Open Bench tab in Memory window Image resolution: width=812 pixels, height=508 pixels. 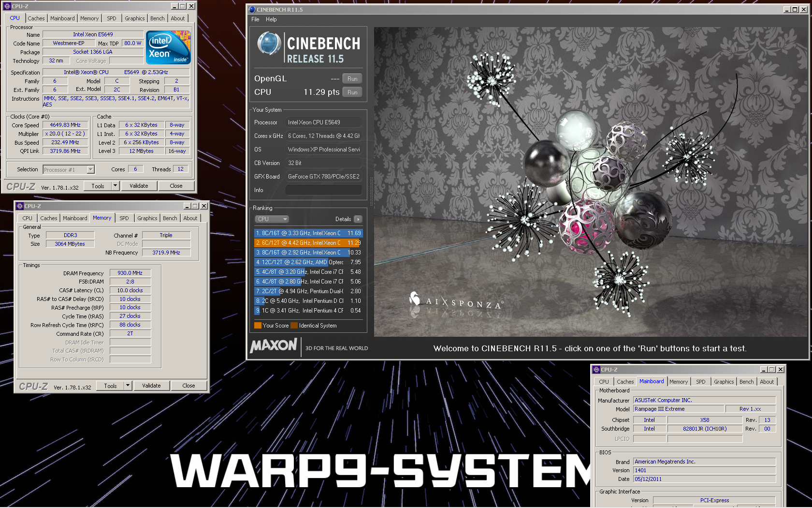point(170,218)
